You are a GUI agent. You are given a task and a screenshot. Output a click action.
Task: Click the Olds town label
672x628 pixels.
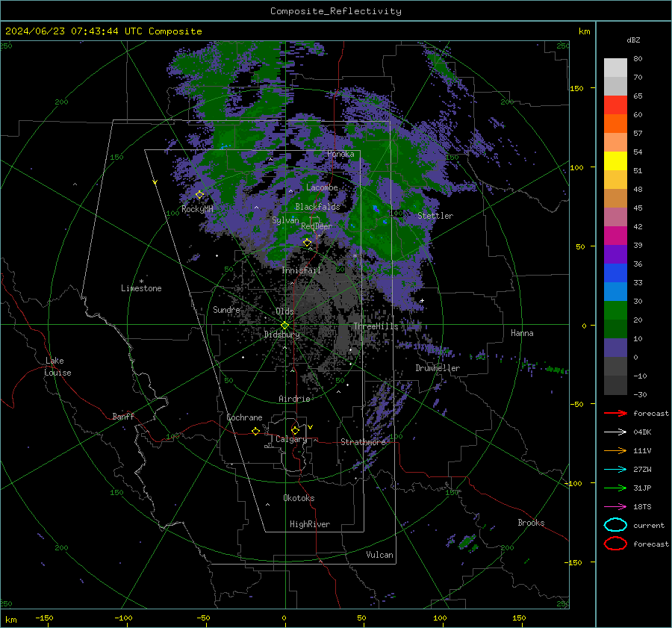pyautogui.click(x=284, y=311)
